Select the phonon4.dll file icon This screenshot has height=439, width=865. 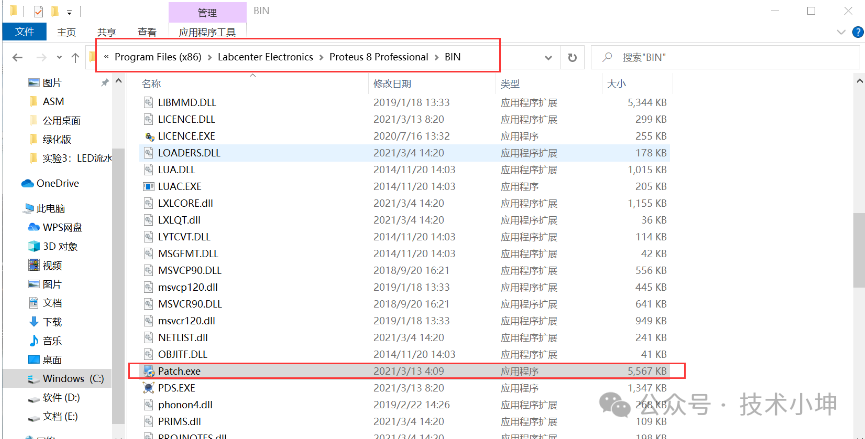(148, 405)
